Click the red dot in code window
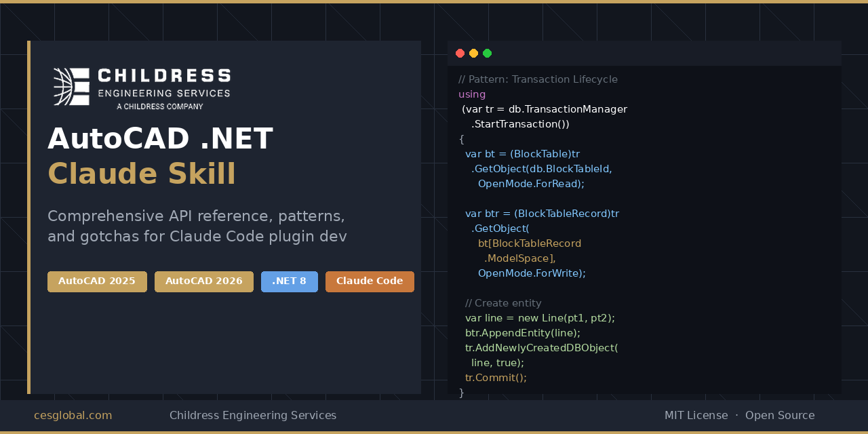Image resolution: width=868 pixels, height=434 pixels. (460, 54)
